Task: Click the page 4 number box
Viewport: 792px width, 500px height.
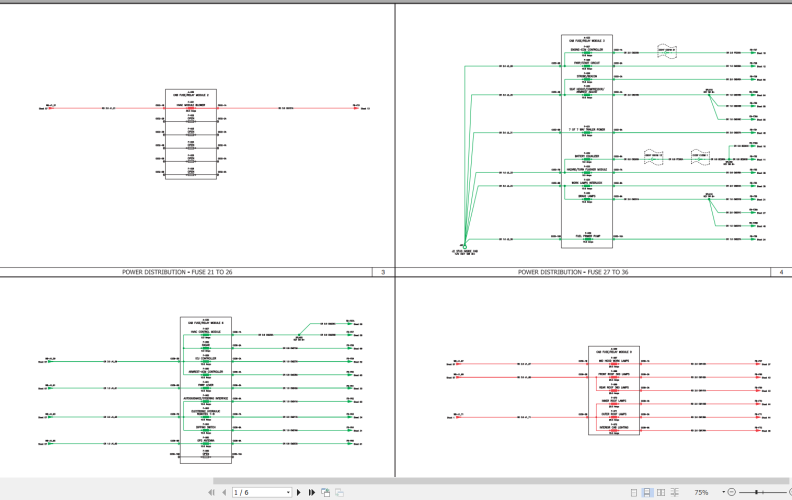Action: [x=780, y=272]
